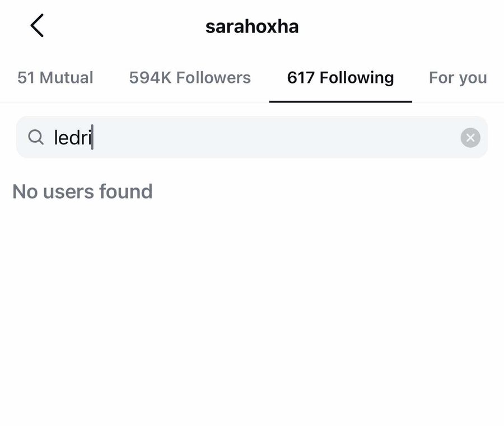This screenshot has width=504, height=426.
Task: Go back using the left chevron arrow
Action: (x=37, y=26)
